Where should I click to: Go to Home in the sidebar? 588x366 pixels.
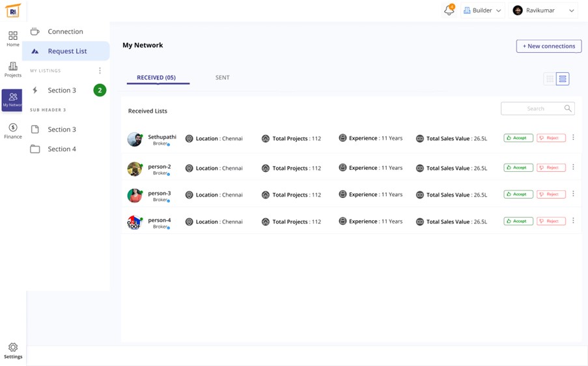(13, 38)
